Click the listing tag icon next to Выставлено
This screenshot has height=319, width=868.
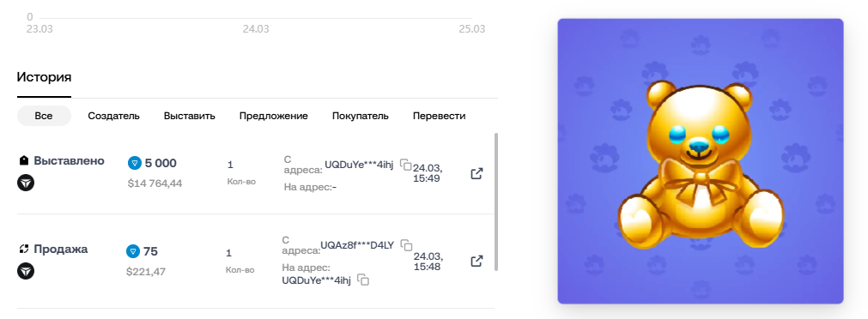pyautogui.click(x=23, y=161)
